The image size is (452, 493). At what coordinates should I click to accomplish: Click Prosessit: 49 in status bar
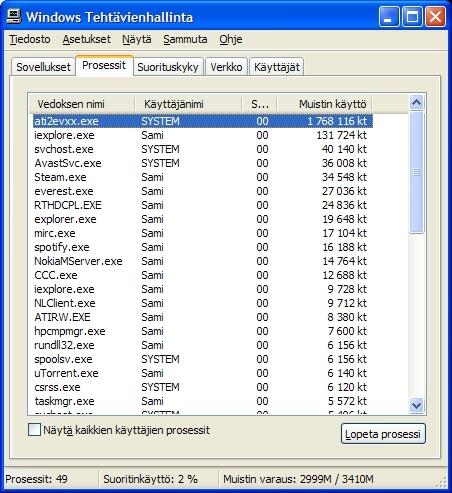[37, 479]
